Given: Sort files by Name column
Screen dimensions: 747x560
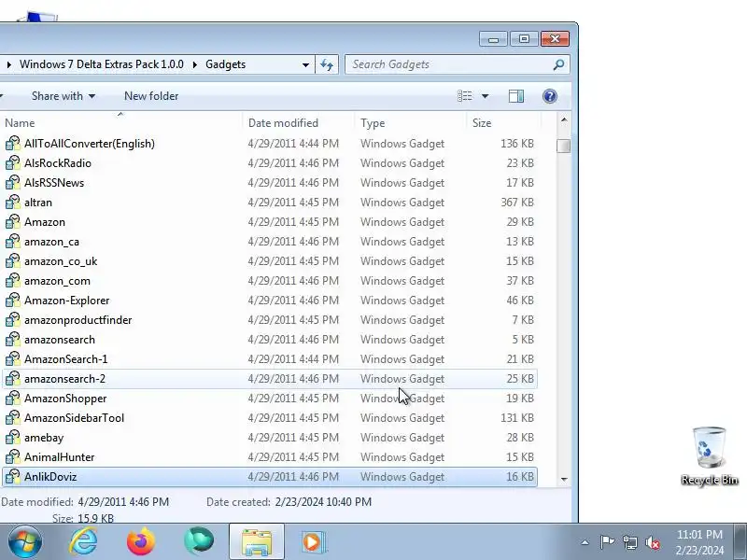Looking at the screenshot, I should pos(121,123).
